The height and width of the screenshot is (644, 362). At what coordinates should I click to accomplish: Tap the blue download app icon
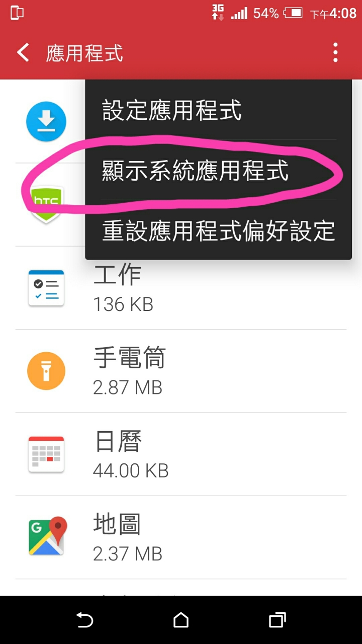[x=46, y=121]
